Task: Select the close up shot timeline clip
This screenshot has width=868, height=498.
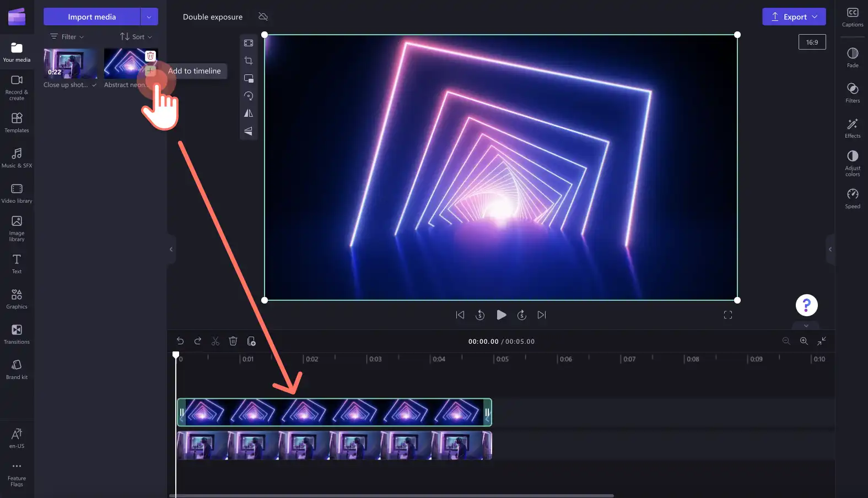Action: click(x=334, y=446)
